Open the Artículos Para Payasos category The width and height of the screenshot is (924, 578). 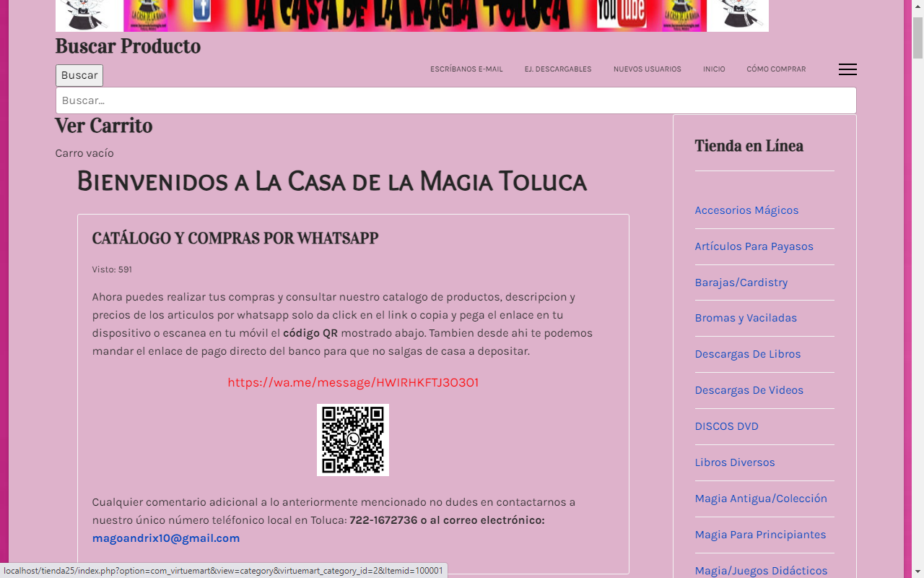click(754, 246)
